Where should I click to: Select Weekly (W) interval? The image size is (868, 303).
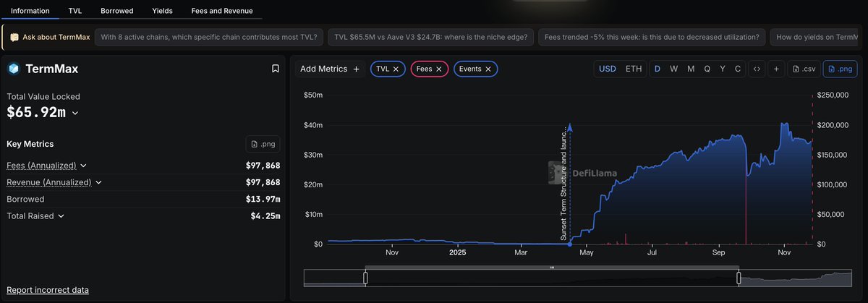(673, 69)
